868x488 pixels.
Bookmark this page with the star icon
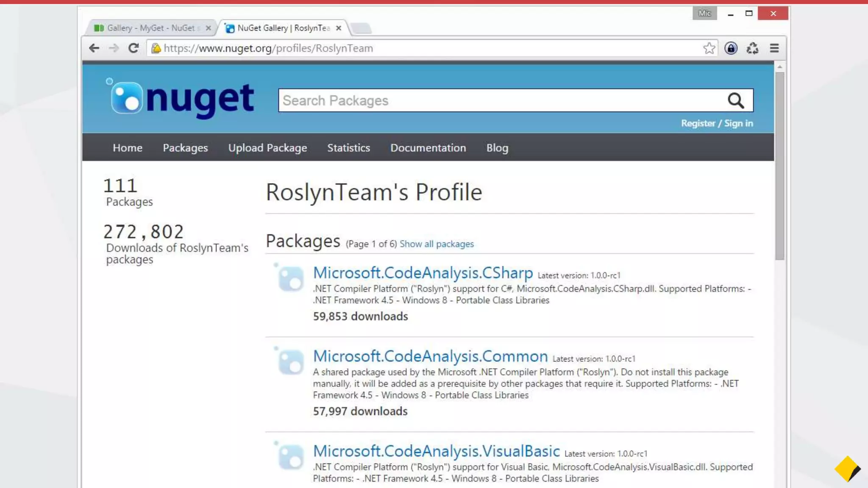click(x=709, y=48)
